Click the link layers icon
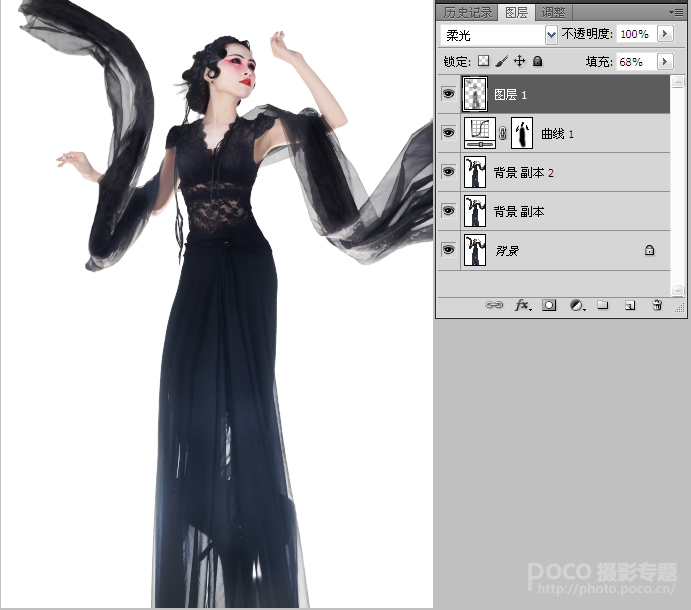The height and width of the screenshot is (610, 691). [x=494, y=305]
